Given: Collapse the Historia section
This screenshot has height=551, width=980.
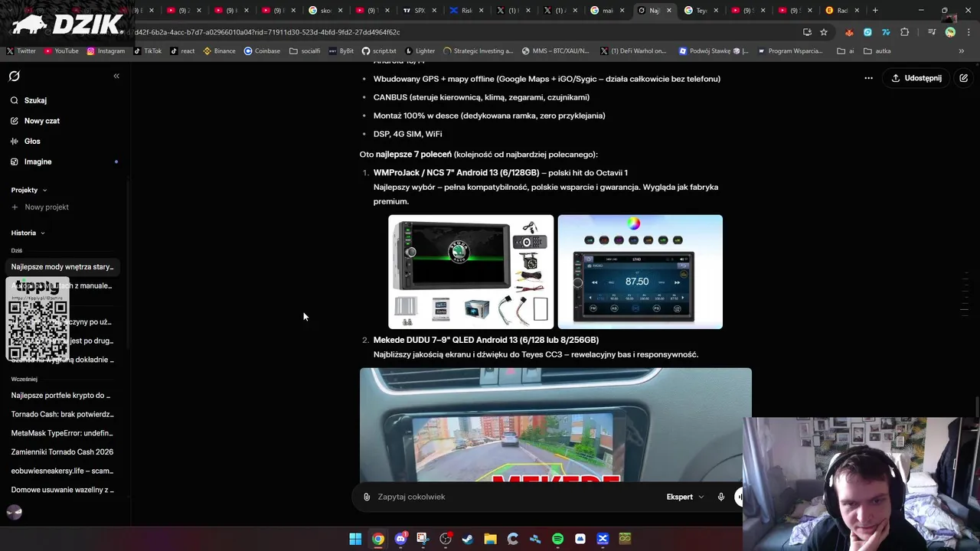Looking at the screenshot, I should (x=28, y=233).
